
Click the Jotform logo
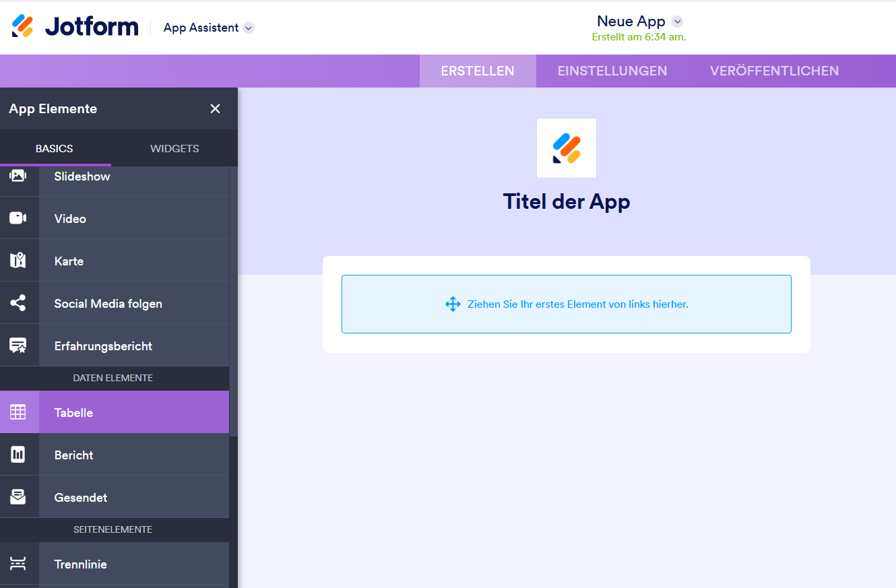74,26
